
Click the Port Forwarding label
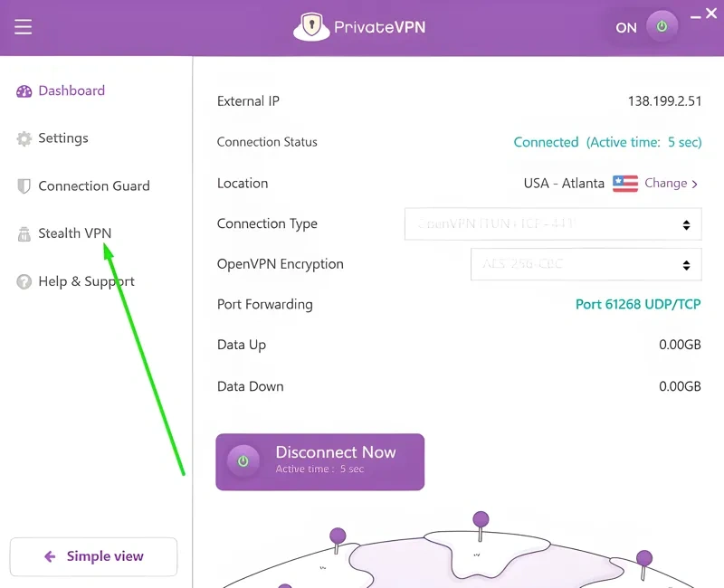pos(264,304)
